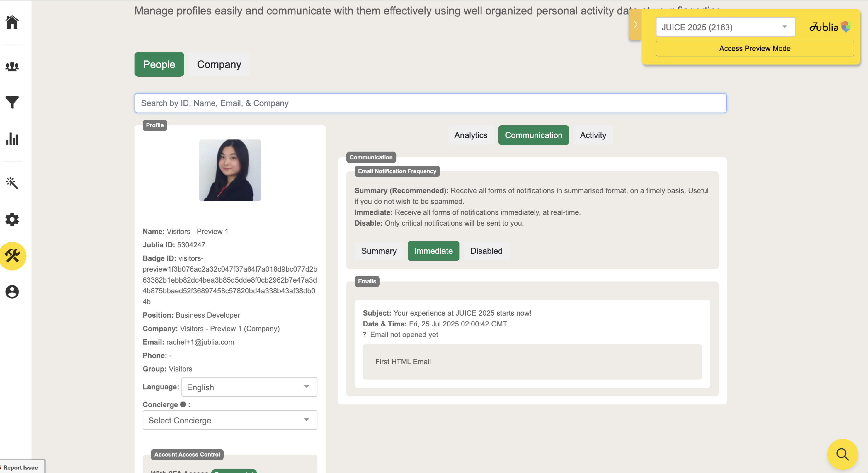The height and width of the screenshot is (473, 868).
Task: Open the funnel filter sidebar icon
Action: [x=12, y=102]
